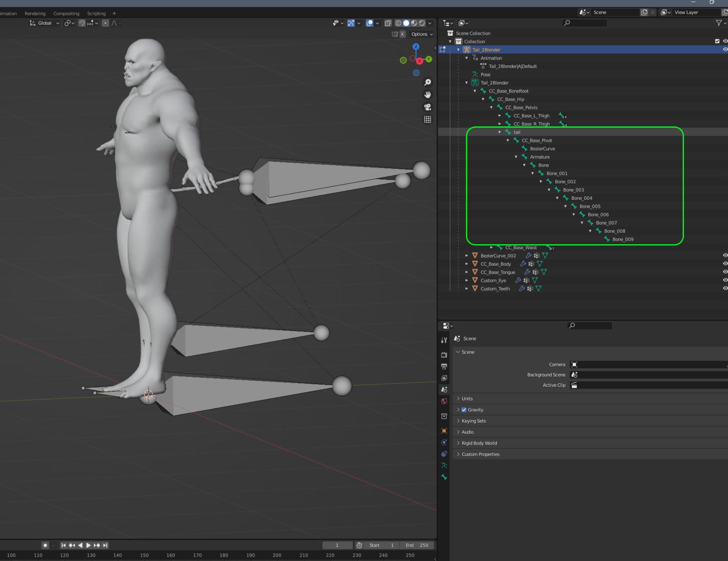The width and height of the screenshot is (728, 561).
Task: Click the Start frame field
Action: (x=381, y=545)
